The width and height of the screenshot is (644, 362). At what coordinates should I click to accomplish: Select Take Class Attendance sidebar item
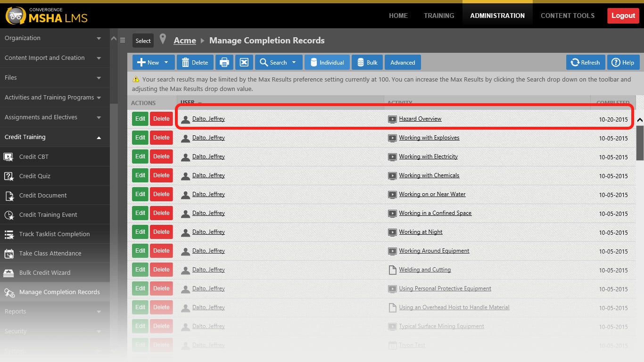50,253
